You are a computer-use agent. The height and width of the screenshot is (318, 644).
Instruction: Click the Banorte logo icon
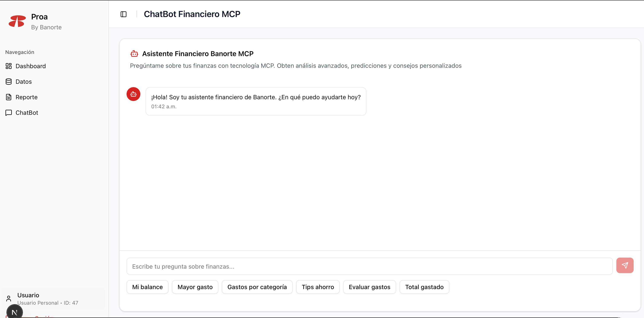click(x=17, y=21)
